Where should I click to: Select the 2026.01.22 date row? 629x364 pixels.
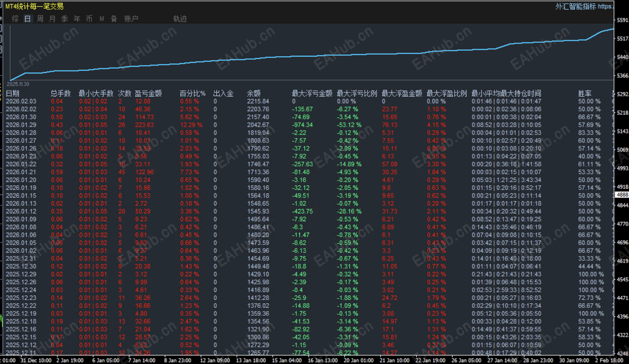click(x=21, y=164)
